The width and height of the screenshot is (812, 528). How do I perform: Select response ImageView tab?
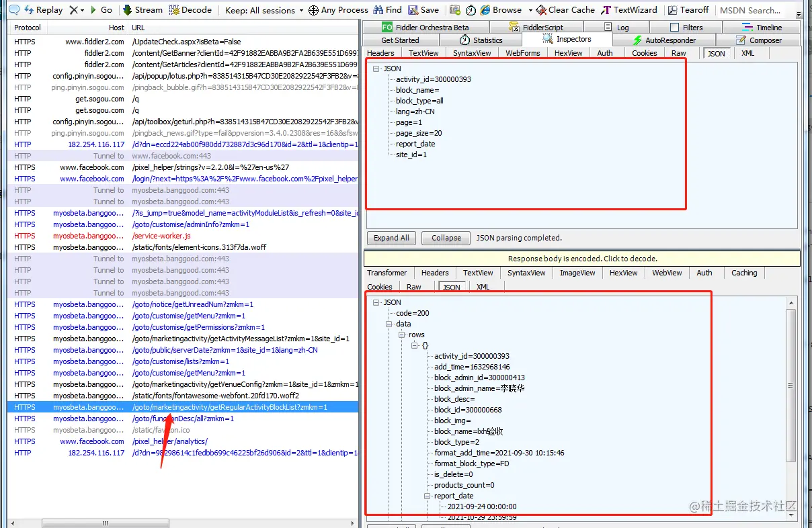577,273
